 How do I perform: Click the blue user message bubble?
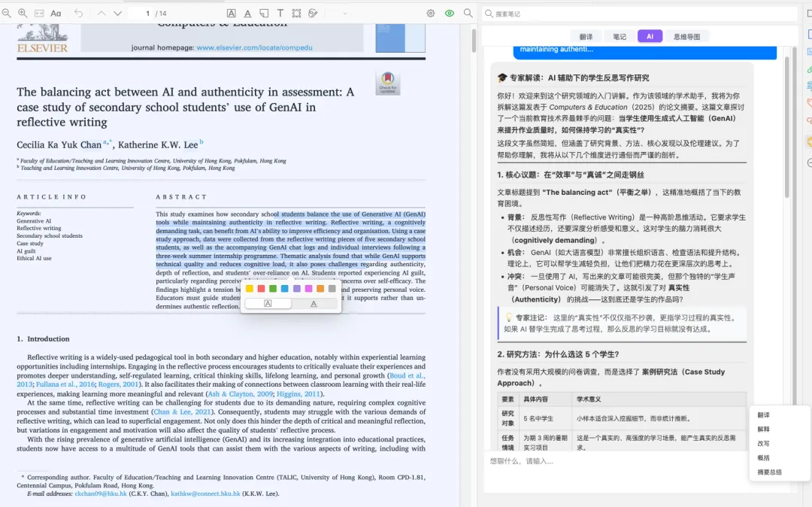click(645, 53)
